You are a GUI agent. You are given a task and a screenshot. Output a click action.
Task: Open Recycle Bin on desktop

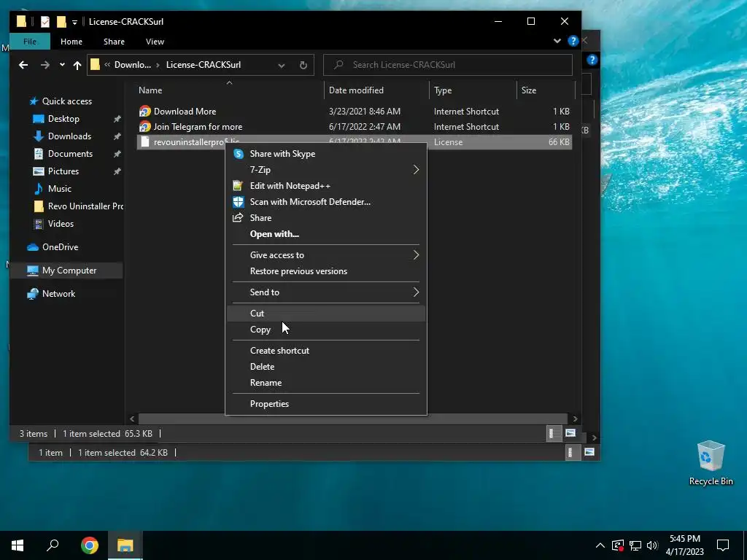(711, 463)
